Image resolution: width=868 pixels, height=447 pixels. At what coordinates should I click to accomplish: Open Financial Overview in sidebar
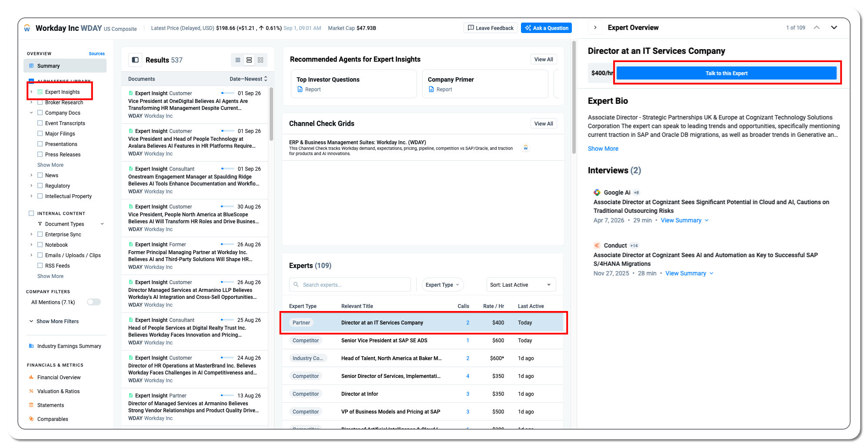59,377
